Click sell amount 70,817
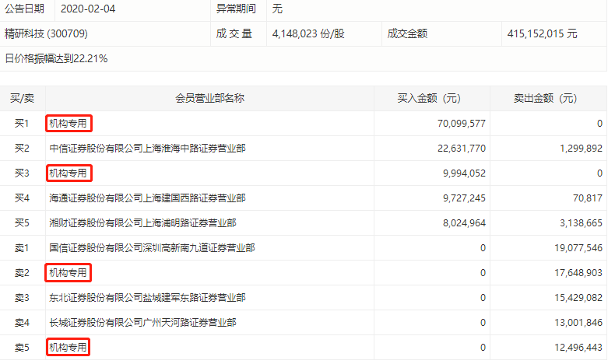Screen dimensions: 608x364 pos(588,198)
